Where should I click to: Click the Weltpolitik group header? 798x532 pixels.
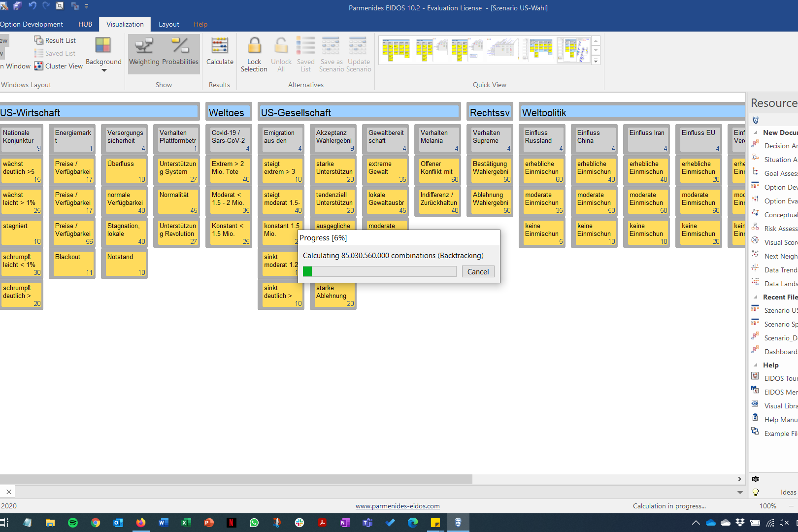[632, 112]
